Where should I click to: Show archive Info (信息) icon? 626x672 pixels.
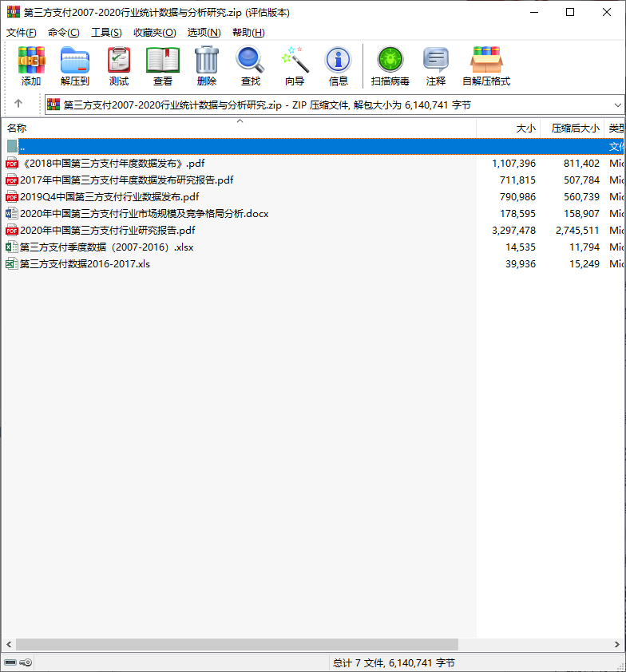pos(339,66)
